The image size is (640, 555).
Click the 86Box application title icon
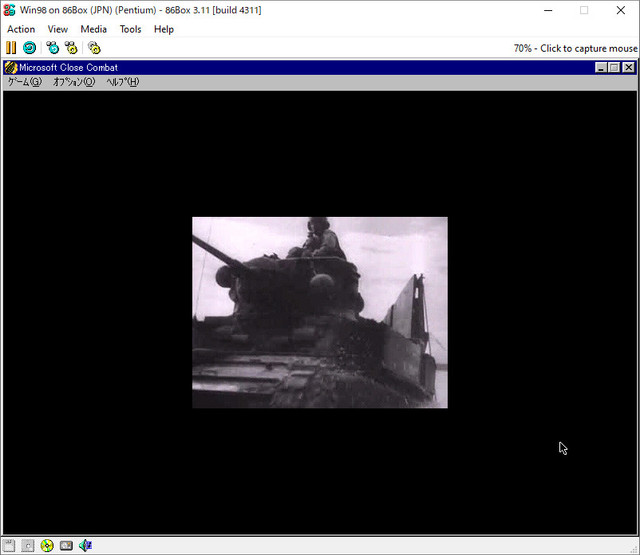point(9,10)
